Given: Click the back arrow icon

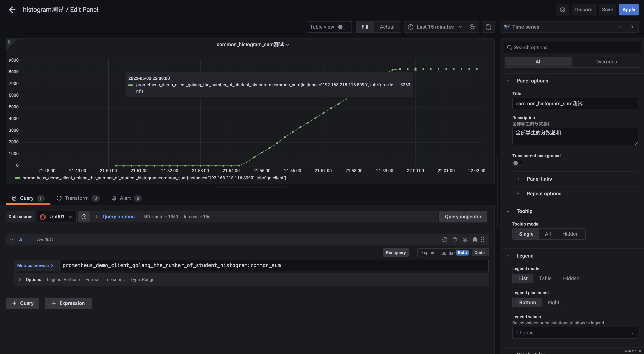Looking at the screenshot, I should point(12,10).
